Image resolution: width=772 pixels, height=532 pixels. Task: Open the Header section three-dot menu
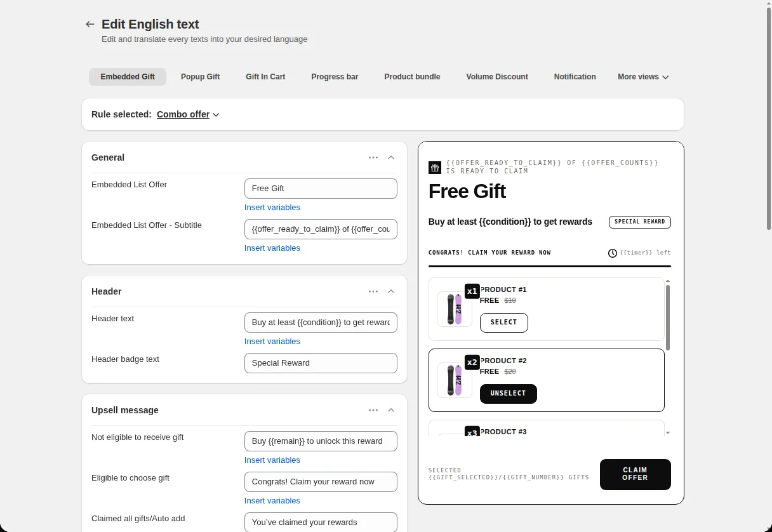tap(373, 291)
